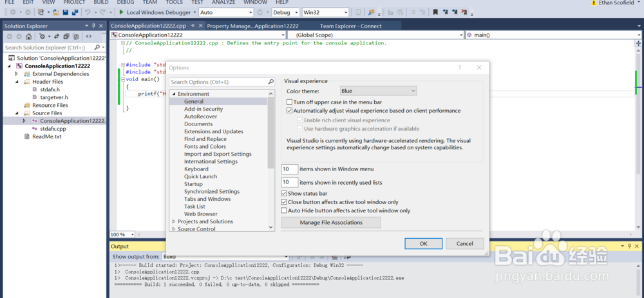Image resolution: width=644 pixels, height=298 pixels.
Task: Click the Open File folder icon
Action: pyautogui.click(x=55, y=12)
